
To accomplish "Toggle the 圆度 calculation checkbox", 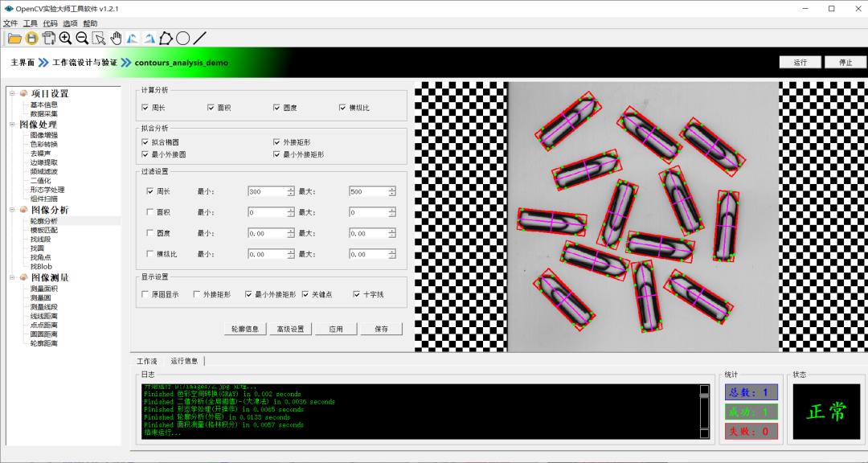I will (x=276, y=108).
